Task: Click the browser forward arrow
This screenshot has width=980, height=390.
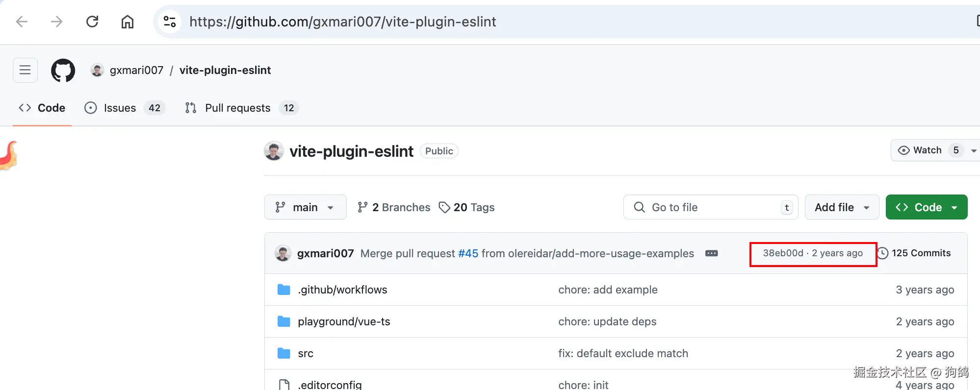Action: (x=57, y=22)
